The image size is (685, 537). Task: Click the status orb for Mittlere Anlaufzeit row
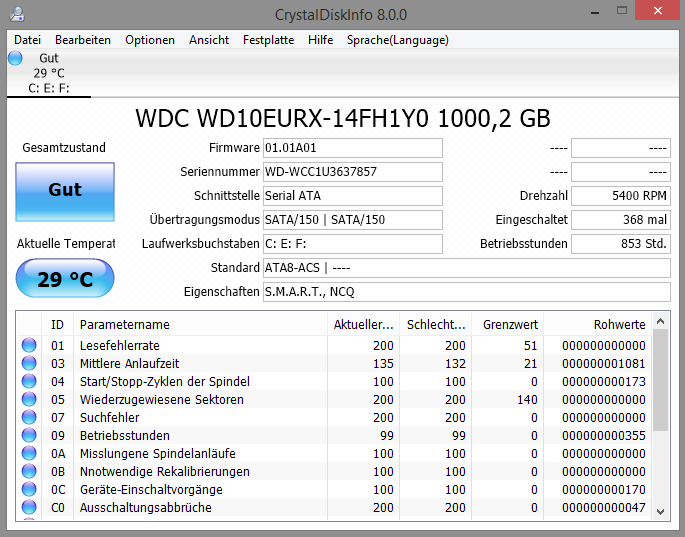point(29,363)
